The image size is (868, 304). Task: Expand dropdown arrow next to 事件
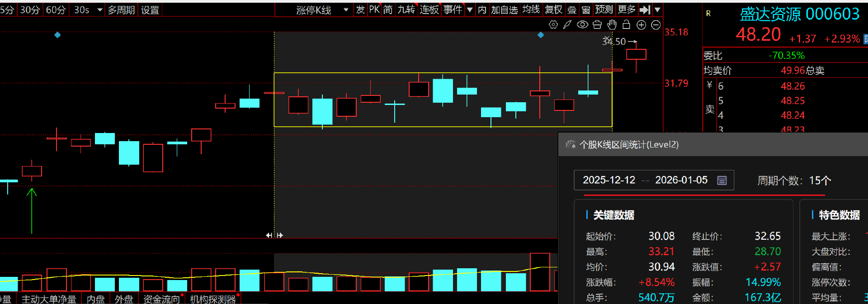470,9
